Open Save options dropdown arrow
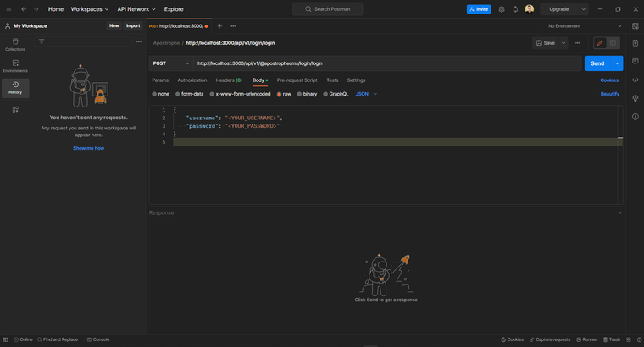 click(x=563, y=43)
